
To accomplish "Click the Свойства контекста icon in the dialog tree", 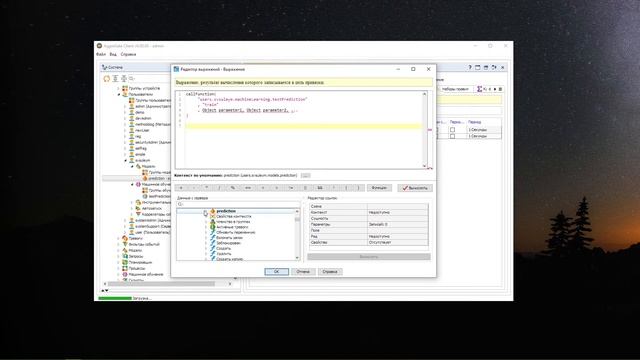I will (213, 216).
